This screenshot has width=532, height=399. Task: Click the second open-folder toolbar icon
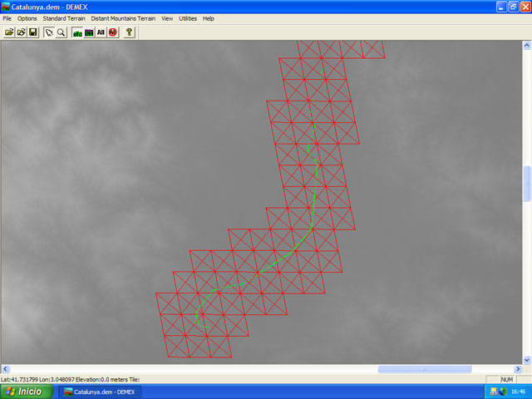21,32
